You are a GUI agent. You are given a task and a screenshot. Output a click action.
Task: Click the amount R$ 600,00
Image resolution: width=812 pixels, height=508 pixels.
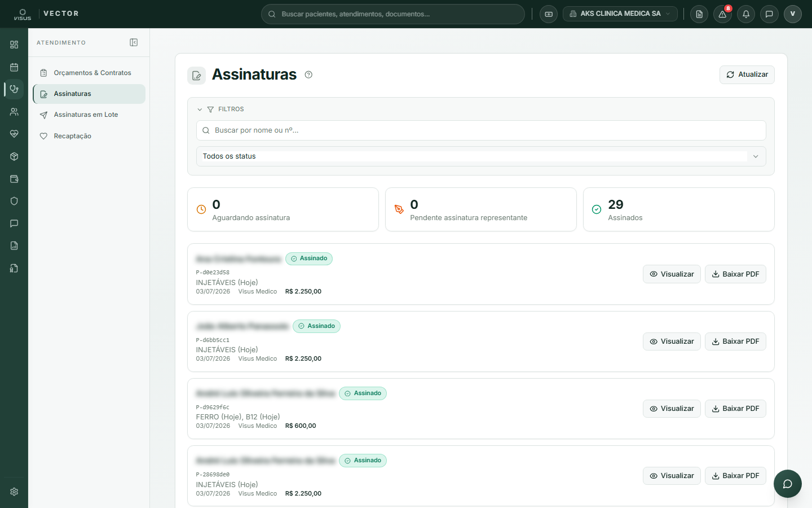pos(301,426)
